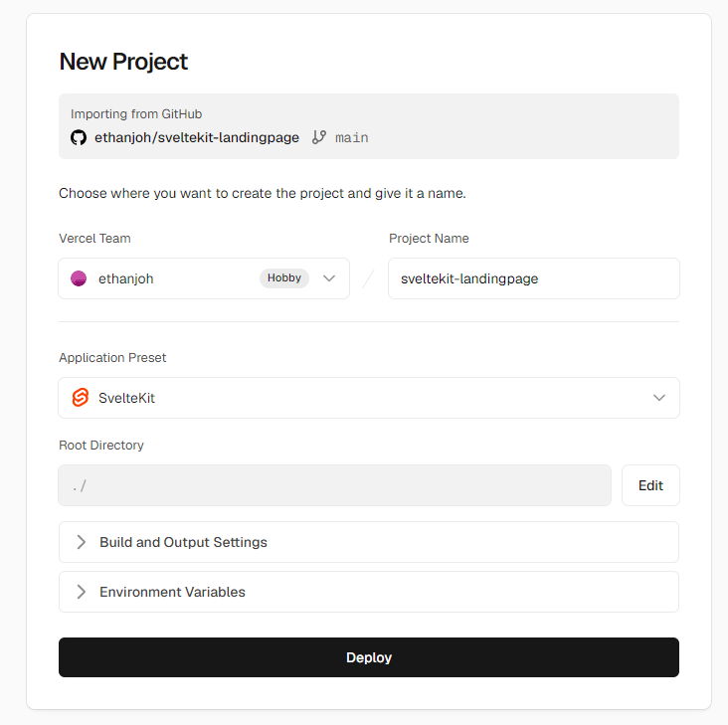Click Edit for Root Directory
The width and height of the screenshot is (728, 725).
(x=650, y=485)
